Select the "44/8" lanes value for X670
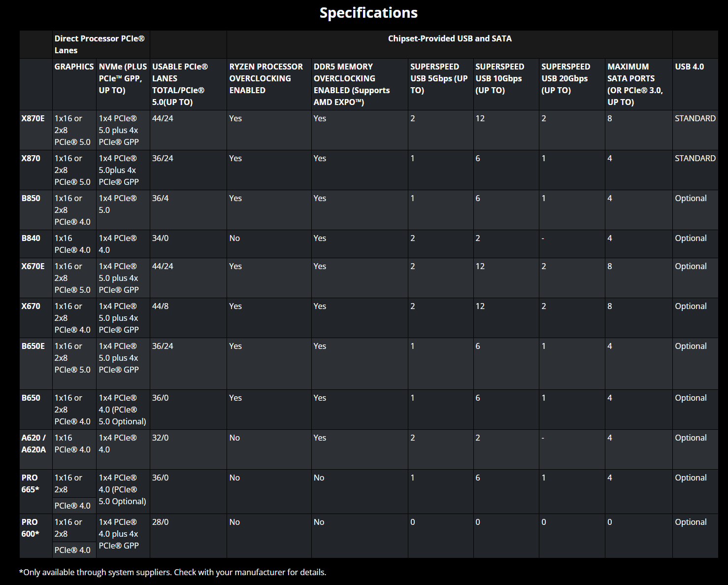Viewport: 728px width, 585px height. click(x=161, y=306)
